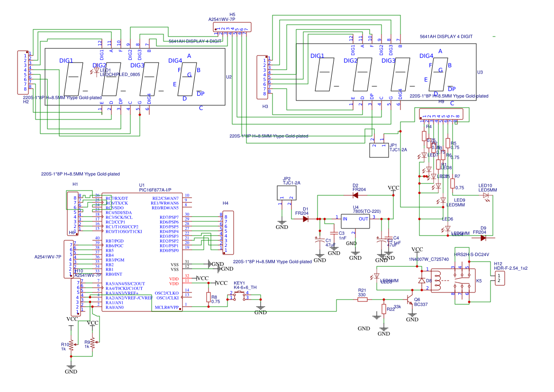Click the H2 eight-pin header
The height and width of the screenshot is (392, 554).
23,73
